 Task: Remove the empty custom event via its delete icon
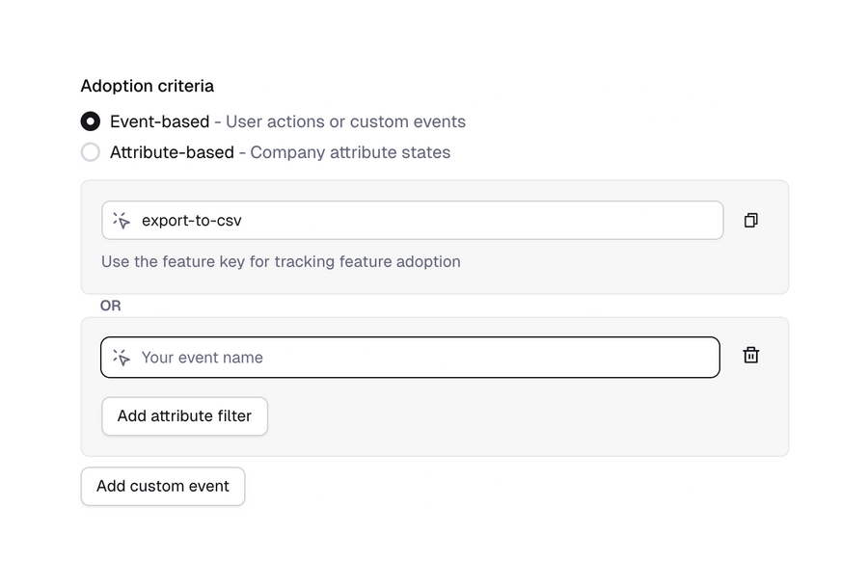[x=750, y=356]
